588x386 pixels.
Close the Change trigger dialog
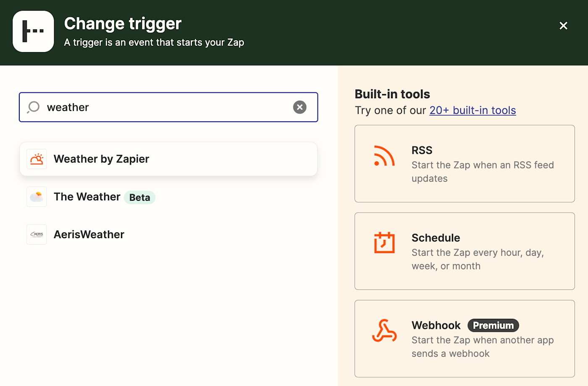(x=563, y=26)
